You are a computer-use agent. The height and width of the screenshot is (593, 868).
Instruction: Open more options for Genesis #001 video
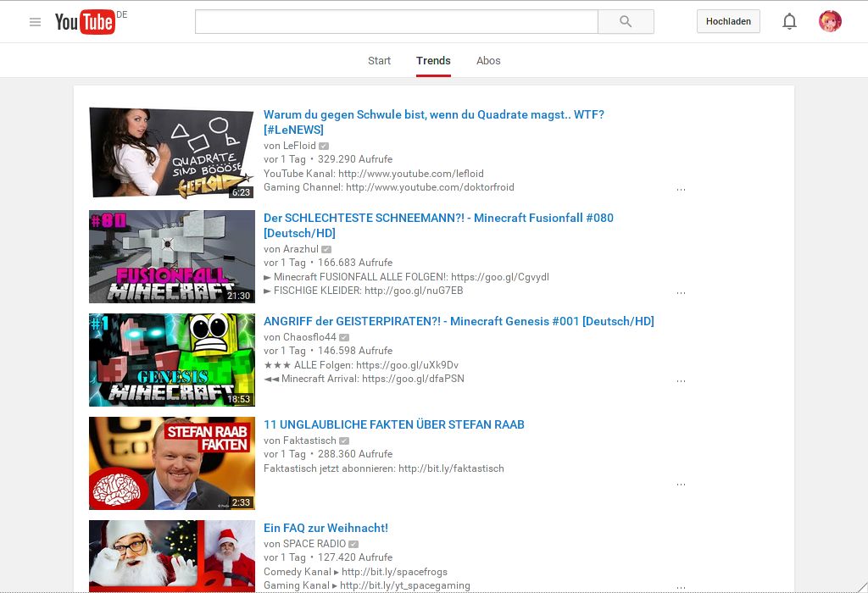(x=681, y=380)
